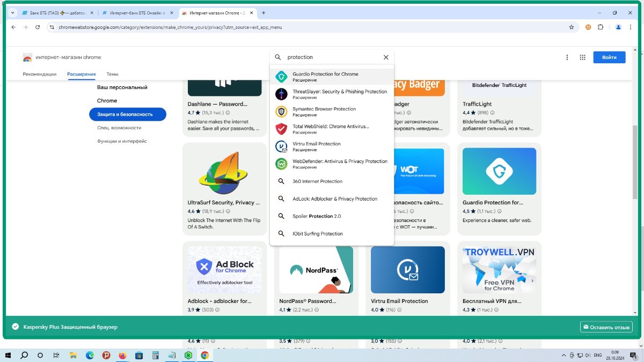Screen dimensions: 644x362
Task: Open the Dashlane — Password extension link
Action: [217, 104]
